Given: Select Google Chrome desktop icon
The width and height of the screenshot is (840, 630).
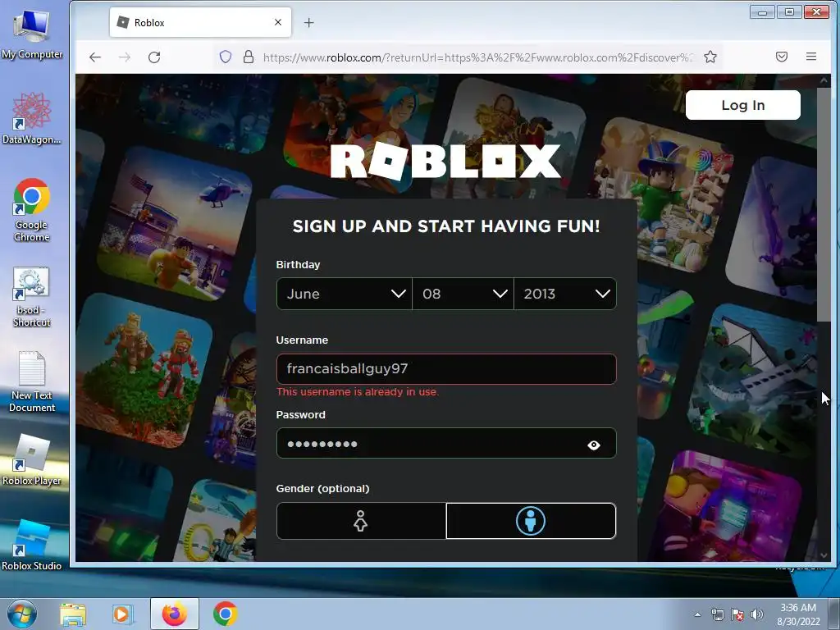Looking at the screenshot, I should click(32, 210).
